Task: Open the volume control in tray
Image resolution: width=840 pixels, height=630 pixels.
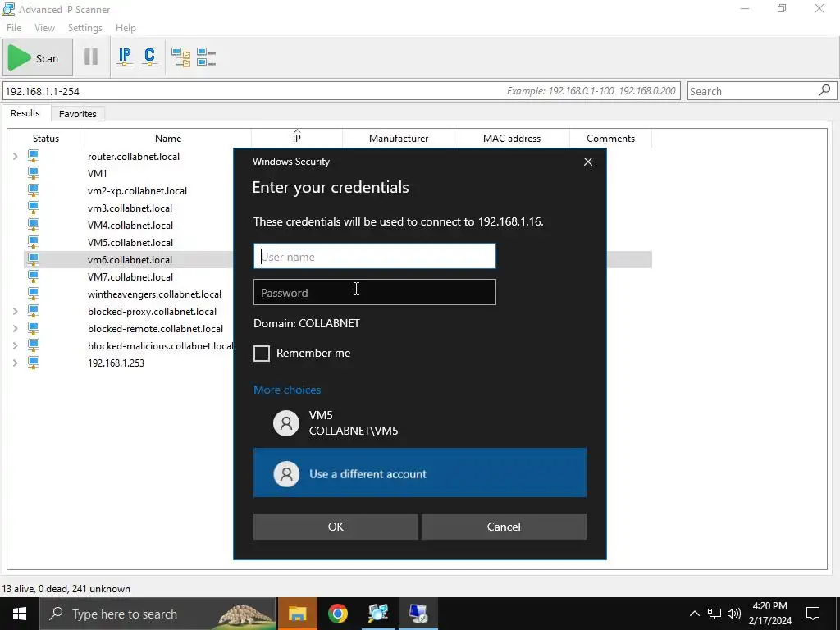Action: tap(734, 614)
